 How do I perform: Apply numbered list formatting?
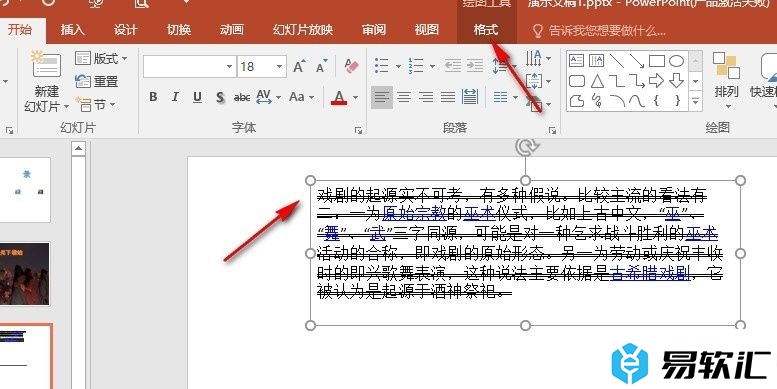(415, 65)
